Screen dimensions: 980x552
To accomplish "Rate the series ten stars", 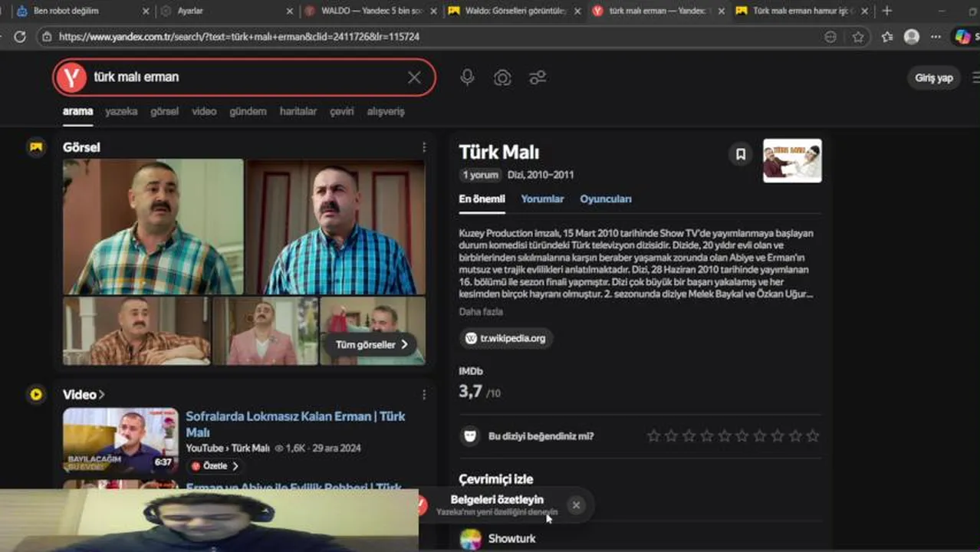I will [813, 436].
